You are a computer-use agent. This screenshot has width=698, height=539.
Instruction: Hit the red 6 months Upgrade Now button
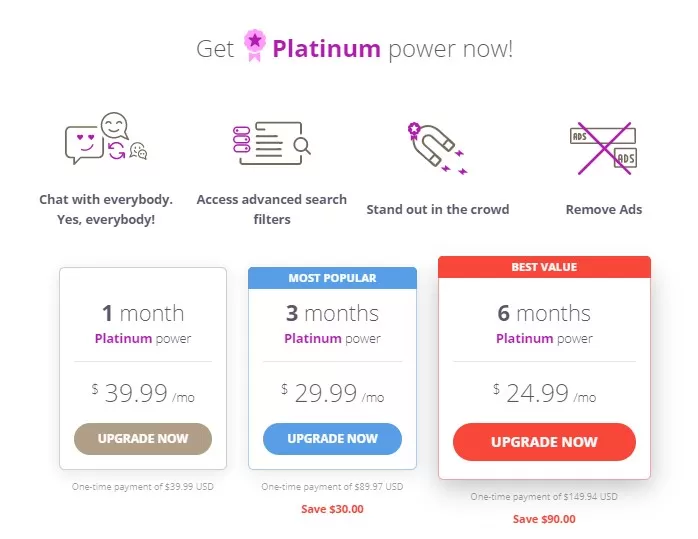click(544, 442)
